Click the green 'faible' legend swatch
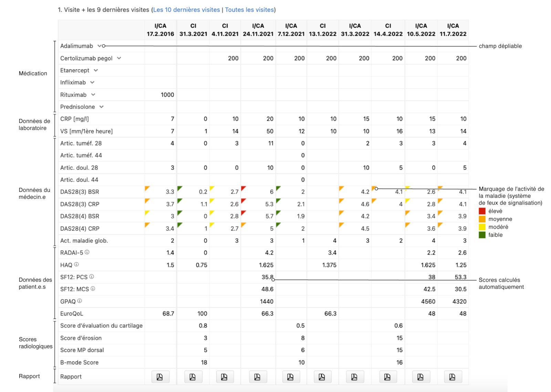Viewport: 551px width, 392px height. (482, 235)
